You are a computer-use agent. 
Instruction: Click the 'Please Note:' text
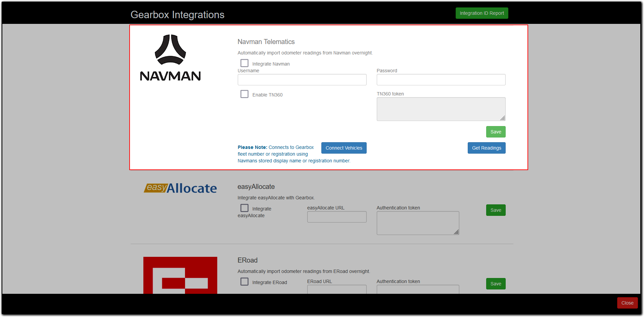pyautogui.click(x=252, y=147)
